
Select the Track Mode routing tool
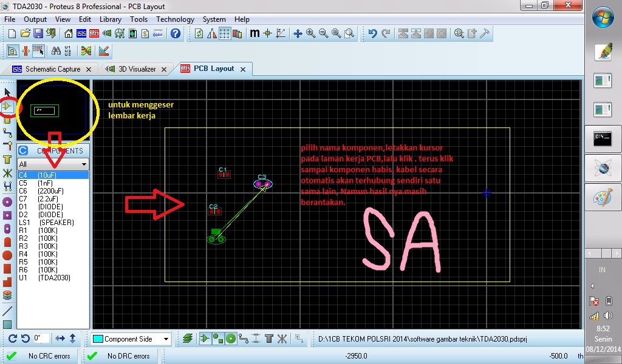[x=7, y=133]
